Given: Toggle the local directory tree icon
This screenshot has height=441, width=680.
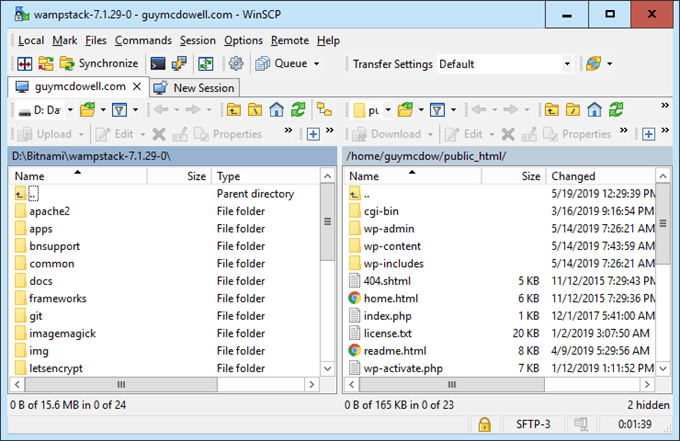Looking at the screenshot, I should [324, 110].
